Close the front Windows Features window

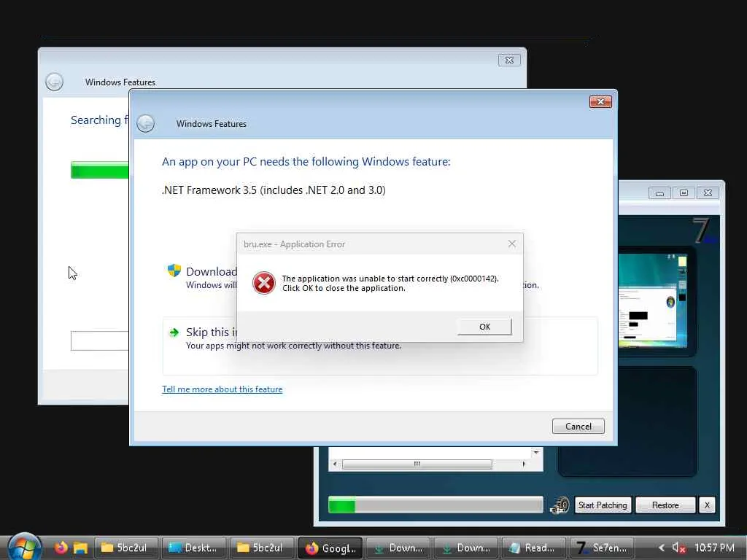600,101
